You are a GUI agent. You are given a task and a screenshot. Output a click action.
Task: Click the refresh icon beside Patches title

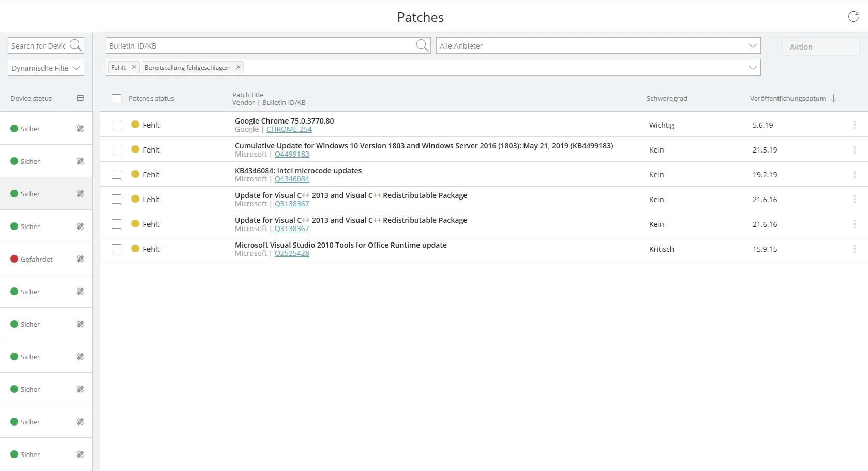pos(853,17)
